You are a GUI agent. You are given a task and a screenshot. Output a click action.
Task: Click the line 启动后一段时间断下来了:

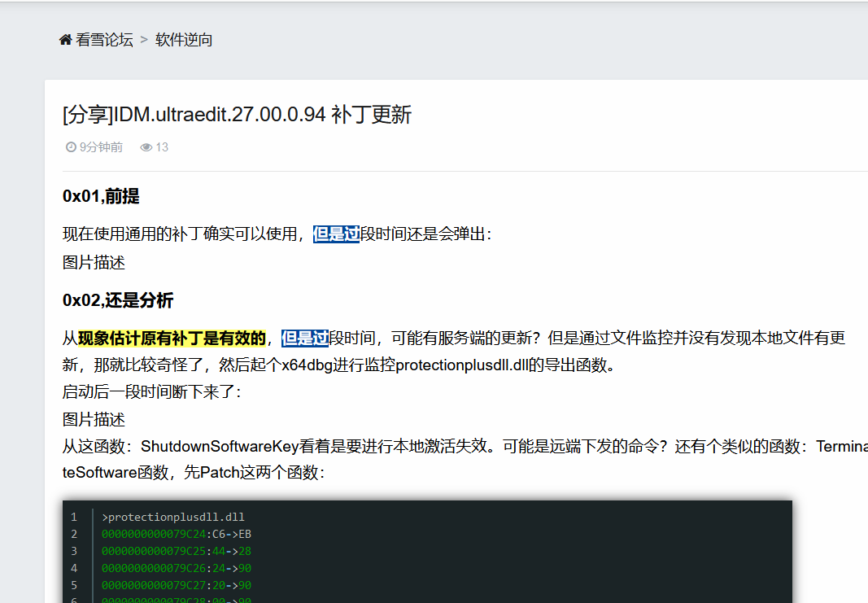(152, 392)
